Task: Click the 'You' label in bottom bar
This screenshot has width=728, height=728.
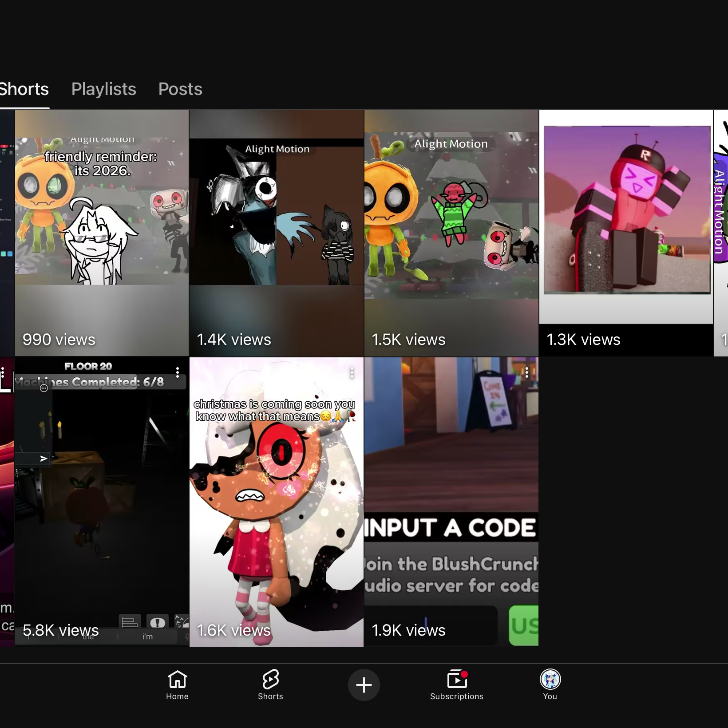Action: point(550,696)
